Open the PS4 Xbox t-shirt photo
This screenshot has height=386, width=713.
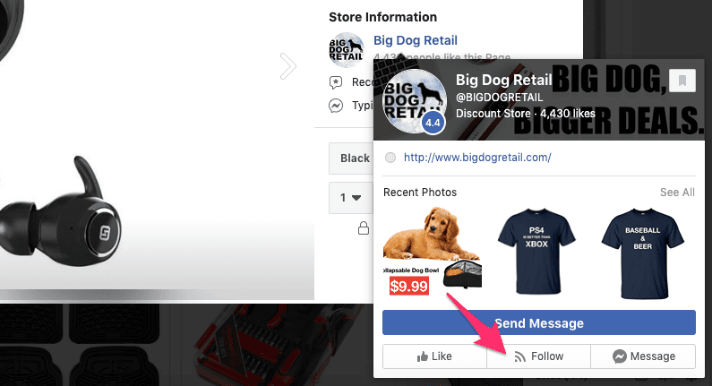[x=537, y=253]
